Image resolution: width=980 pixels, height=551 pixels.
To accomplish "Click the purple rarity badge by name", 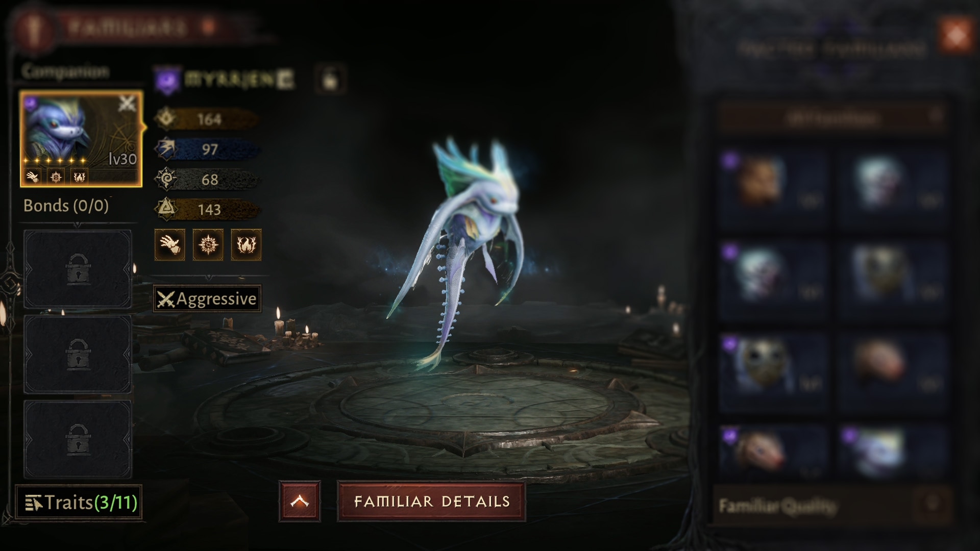I will [168, 80].
